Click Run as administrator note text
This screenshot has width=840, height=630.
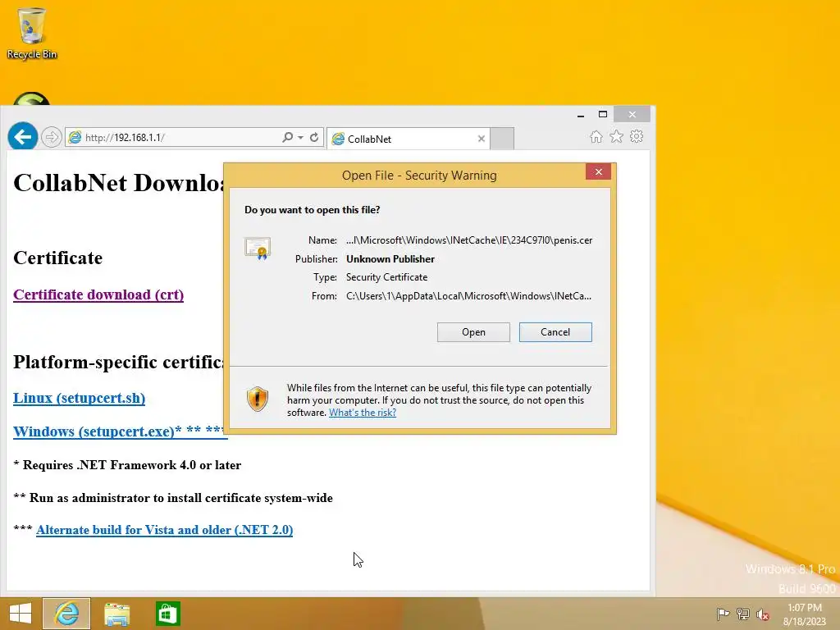[173, 498]
